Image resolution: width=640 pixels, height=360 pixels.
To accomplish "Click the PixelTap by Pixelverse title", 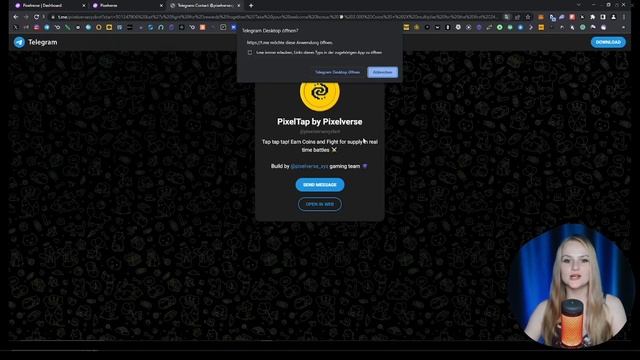I will click(x=320, y=122).
